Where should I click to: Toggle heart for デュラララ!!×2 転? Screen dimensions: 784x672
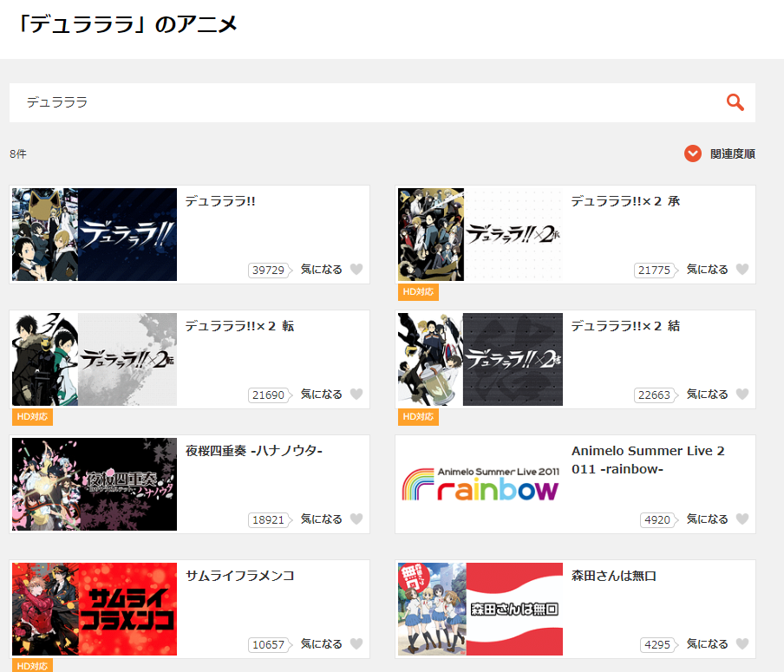point(356,395)
